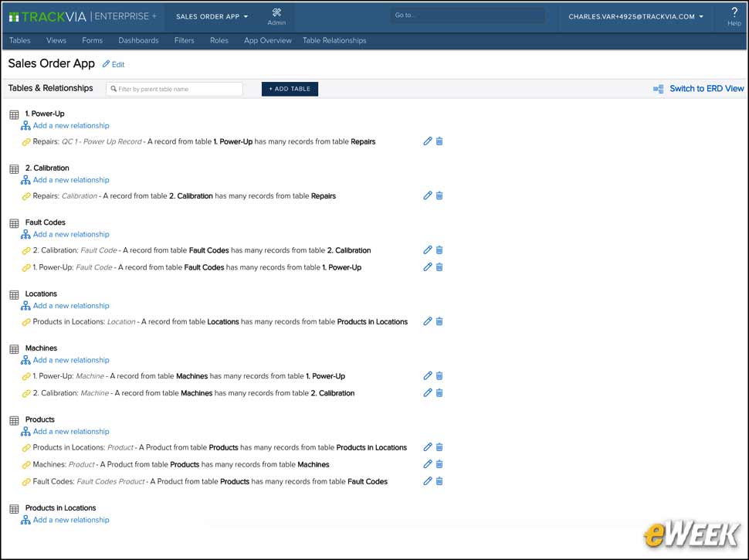Edit Machines to 2. Calibration relationship
749x560 pixels.
coord(428,392)
